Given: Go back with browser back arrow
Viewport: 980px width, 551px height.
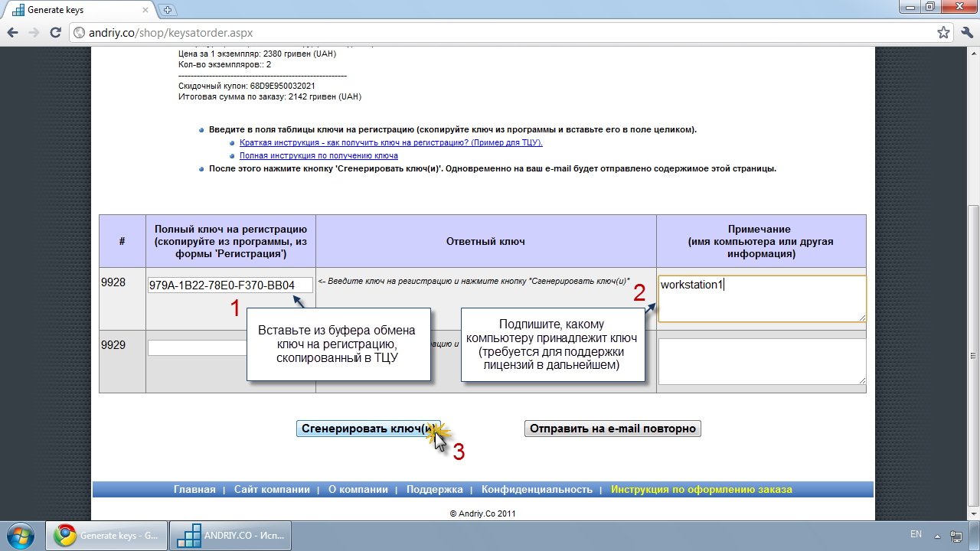Looking at the screenshot, I should [12, 33].
